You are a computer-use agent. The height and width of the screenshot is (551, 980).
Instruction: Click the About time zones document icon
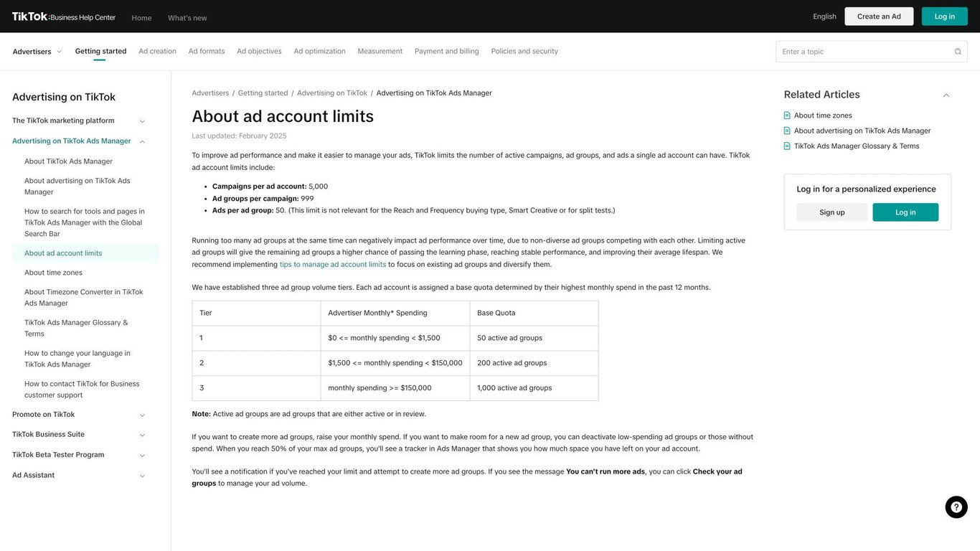[787, 116]
